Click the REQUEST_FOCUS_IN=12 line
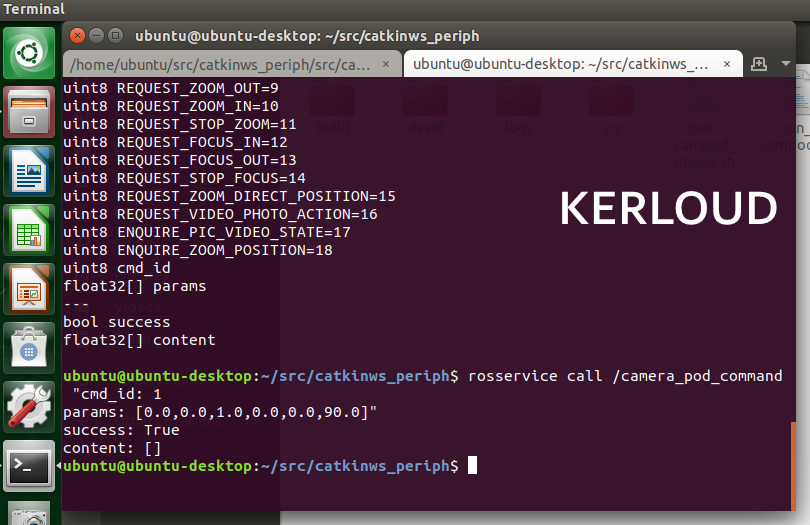This screenshot has height=525, width=810. (x=175, y=143)
